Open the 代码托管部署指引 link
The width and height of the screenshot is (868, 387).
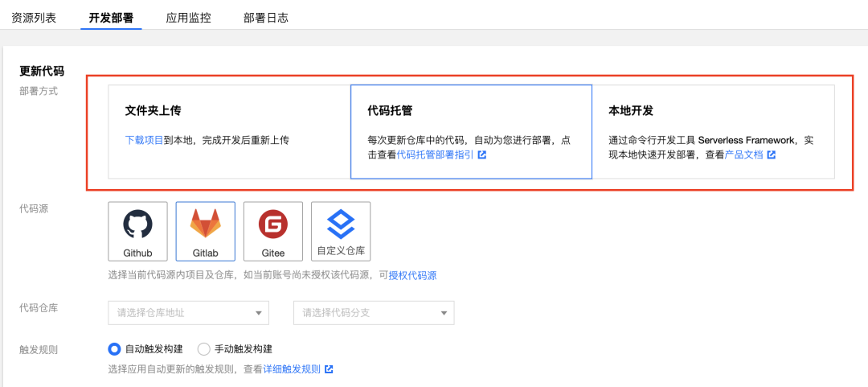435,155
